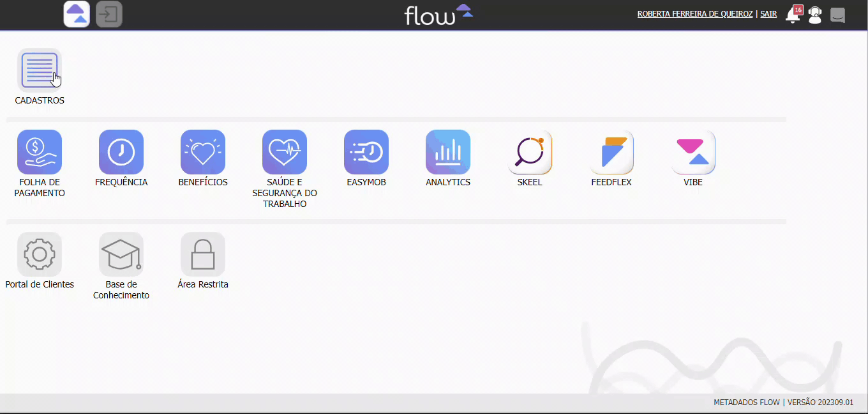Screen dimensions: 868x414
Task: Open the notifications bell with 16 badge
Action: [x=793, y=14]
